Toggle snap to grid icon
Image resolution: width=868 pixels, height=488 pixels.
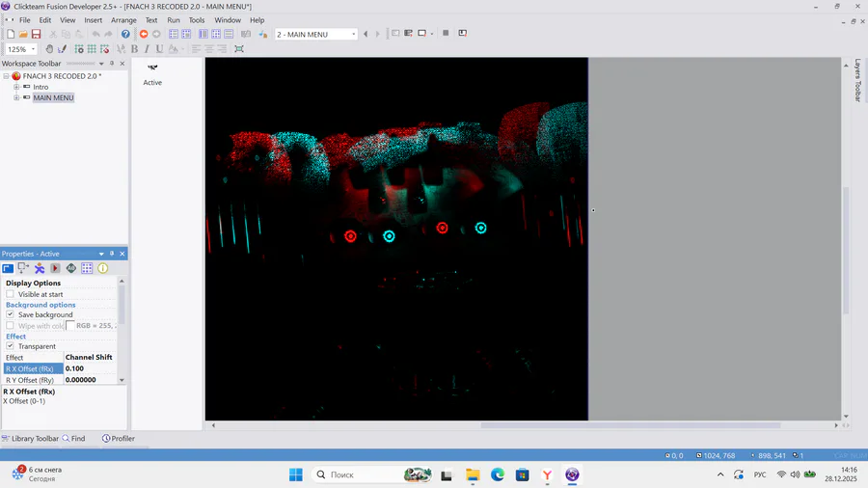tap(104, 49)
